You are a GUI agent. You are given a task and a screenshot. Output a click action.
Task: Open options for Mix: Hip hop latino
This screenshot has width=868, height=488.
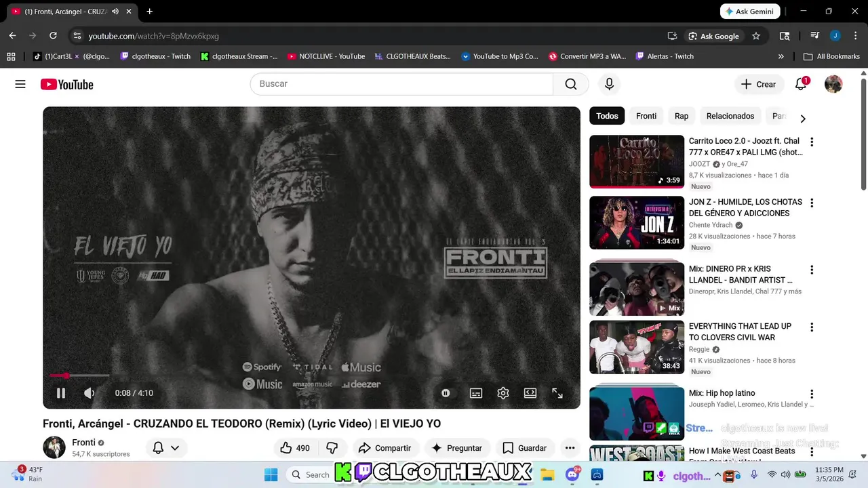[x=812, y=394]
